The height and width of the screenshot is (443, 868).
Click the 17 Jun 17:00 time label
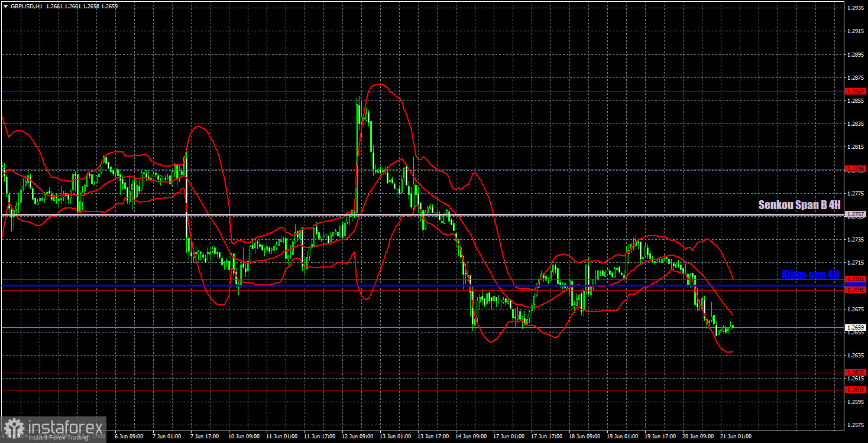click(x=547, y=437)
